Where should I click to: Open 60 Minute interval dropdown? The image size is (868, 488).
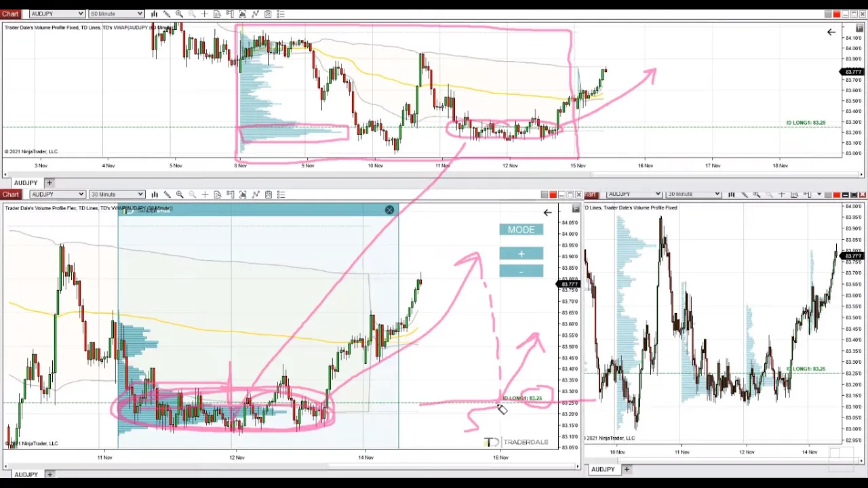[x=116, y=14]
